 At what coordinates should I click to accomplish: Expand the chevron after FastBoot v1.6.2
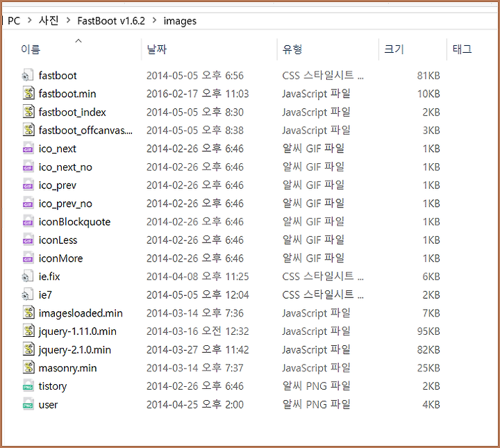tap(154, 20)
